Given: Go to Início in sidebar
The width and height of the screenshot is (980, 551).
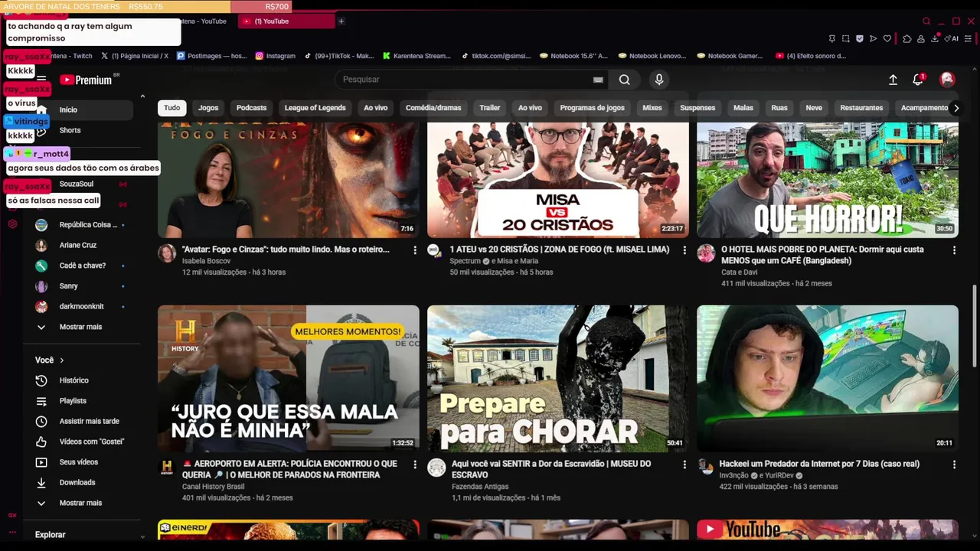Looking at the screenshot, I should coord(83,110).
